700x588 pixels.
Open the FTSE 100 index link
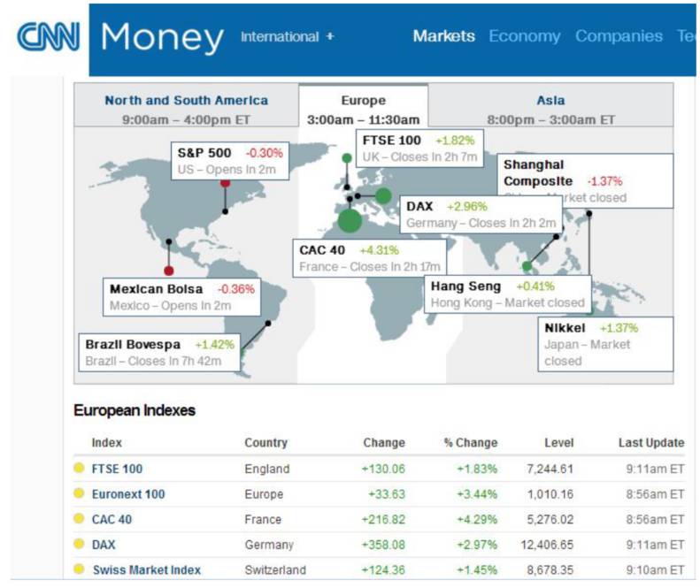click(117, 469)
